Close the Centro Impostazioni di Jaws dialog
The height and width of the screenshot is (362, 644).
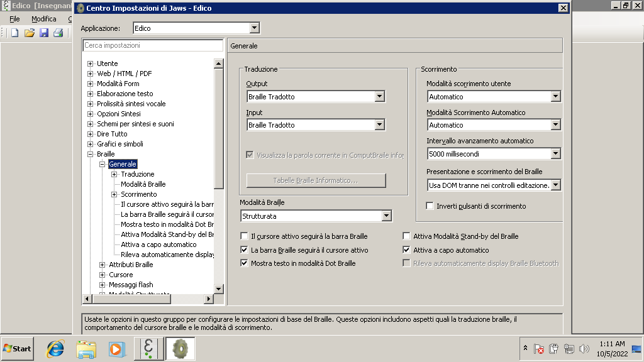tap(563, 8)
